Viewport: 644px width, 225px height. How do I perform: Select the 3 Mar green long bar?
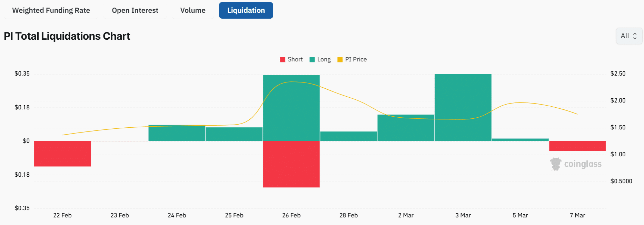[x=463, y=107]
